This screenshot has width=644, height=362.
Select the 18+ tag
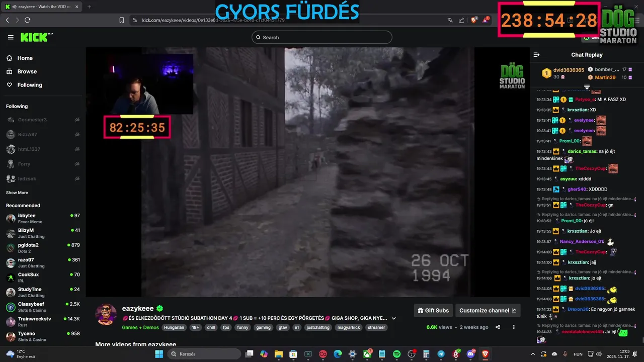pos(196,327)
